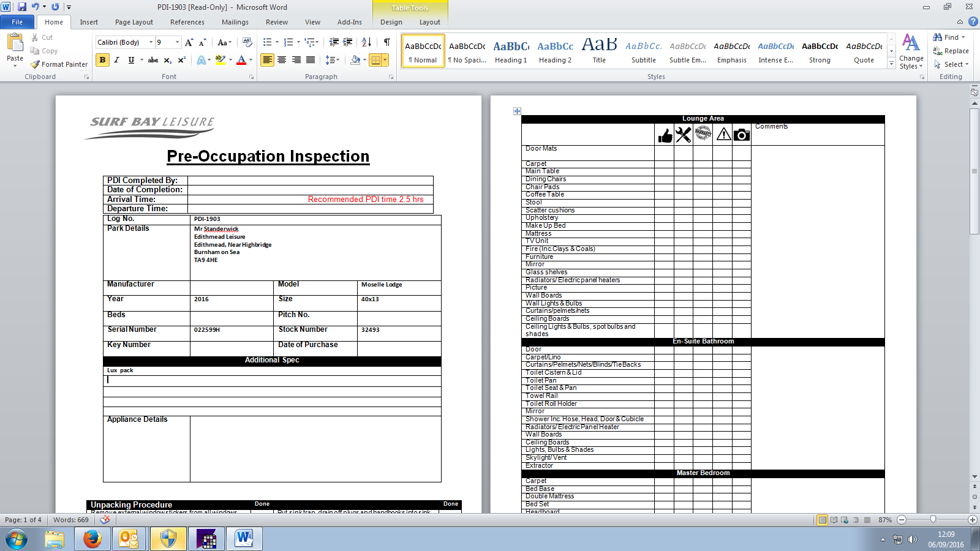Go to the Mailings tab
Image resolution: width=980 pixels, height=551 pixels.
[x=235, y=22]
